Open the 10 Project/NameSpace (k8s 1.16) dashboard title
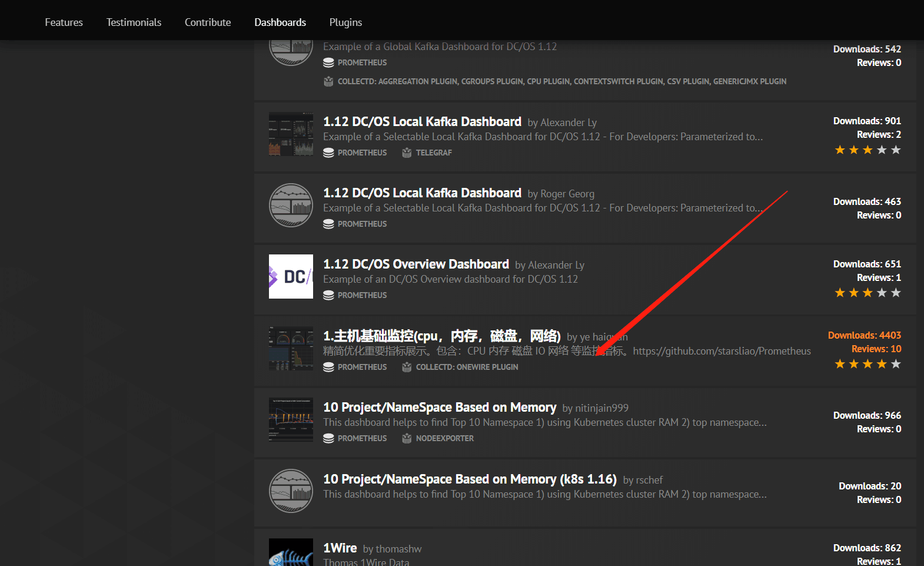The width and height of the screenshot is (924, 566). [470, 479]
